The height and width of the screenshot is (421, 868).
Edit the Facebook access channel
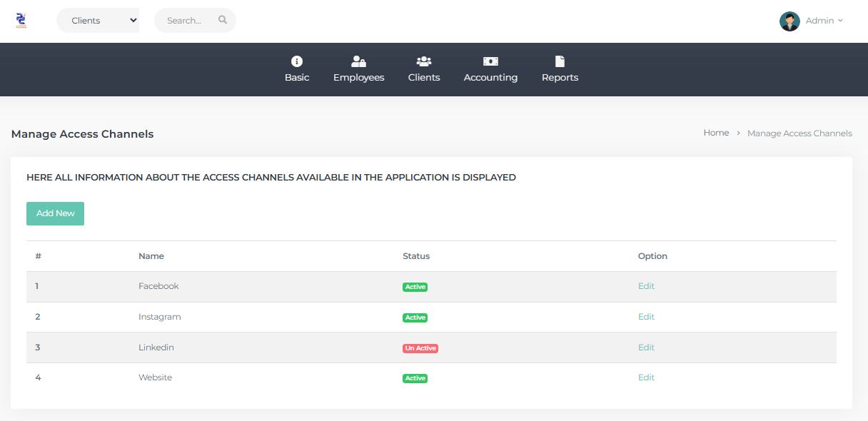pyautogui.click(x=646, y=286)
